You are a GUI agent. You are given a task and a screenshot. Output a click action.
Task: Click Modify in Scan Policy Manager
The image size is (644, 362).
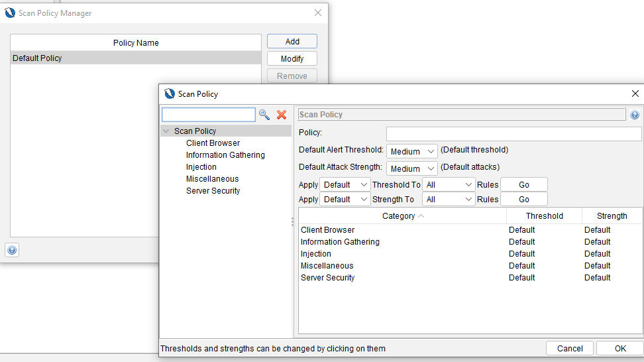tap(292, 59)
